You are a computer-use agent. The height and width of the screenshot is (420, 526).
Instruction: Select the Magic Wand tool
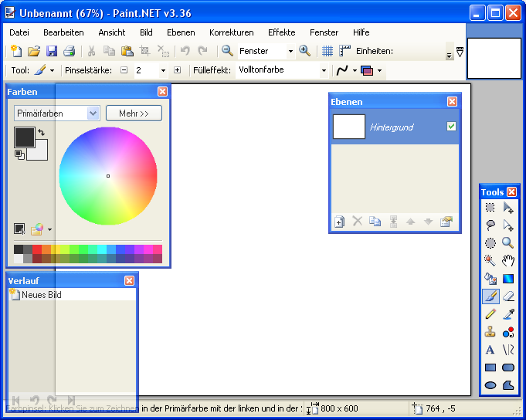490,261
